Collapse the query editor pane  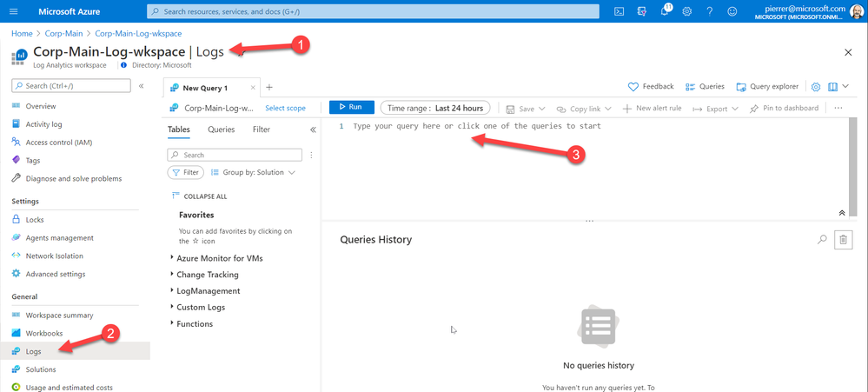coord(841,213)
